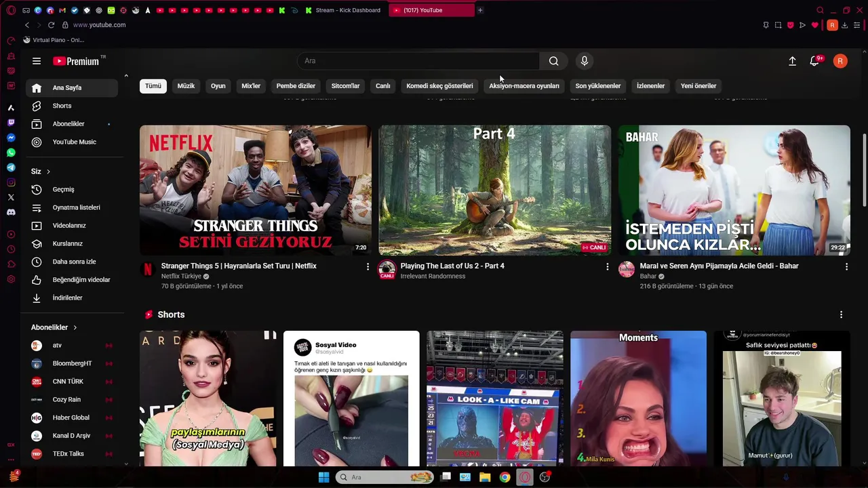
Task: Switch to Stream - Kick Dashboard tab
Action: point(344,10)
